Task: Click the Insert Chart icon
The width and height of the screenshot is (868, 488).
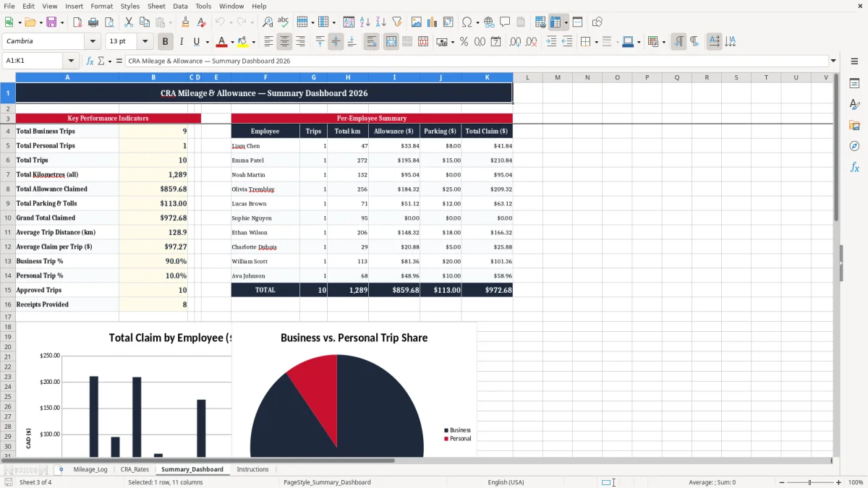Action: click(433, 22)
